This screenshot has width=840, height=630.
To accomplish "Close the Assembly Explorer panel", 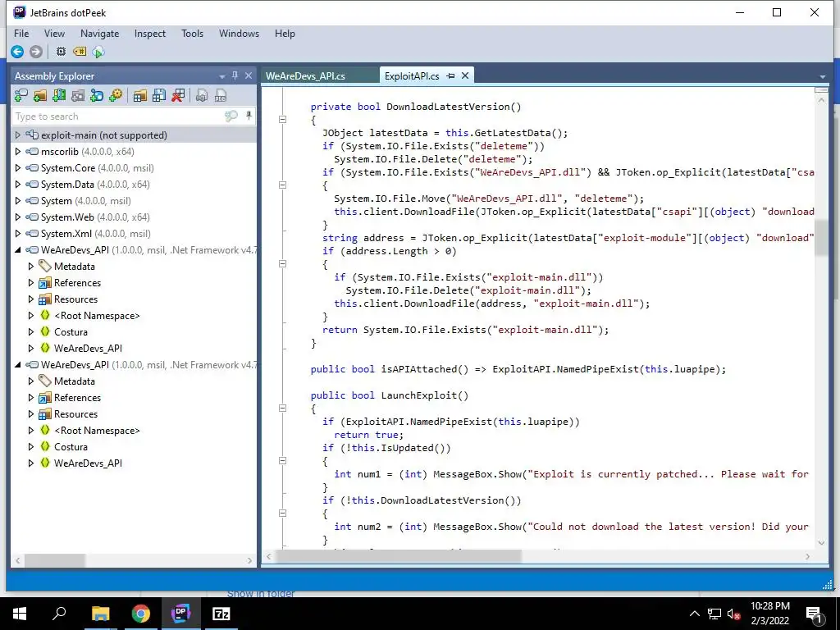I will click(x=248, y=75).
